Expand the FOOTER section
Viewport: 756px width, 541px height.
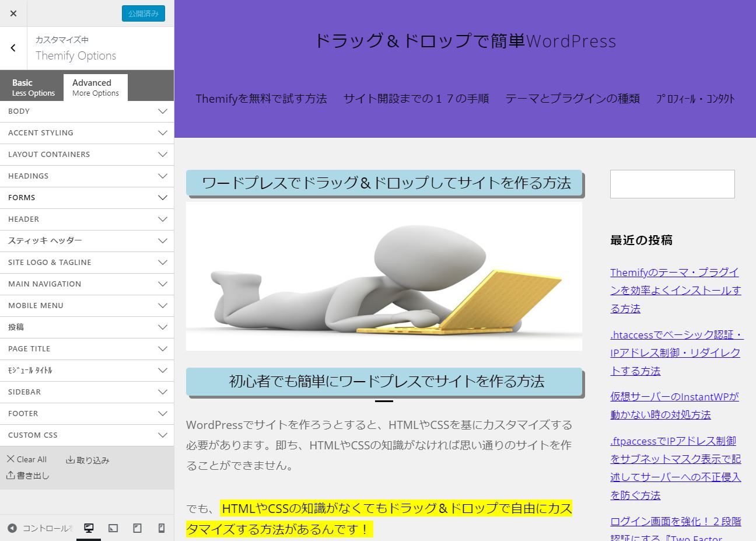(x=87, y=414)
